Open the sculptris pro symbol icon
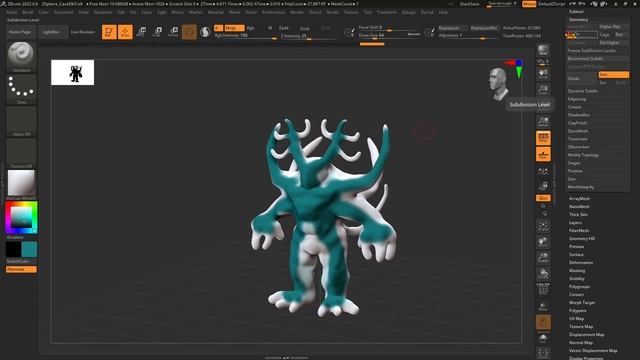Viewport: 640px width, 360px height. tap(205, 32)
